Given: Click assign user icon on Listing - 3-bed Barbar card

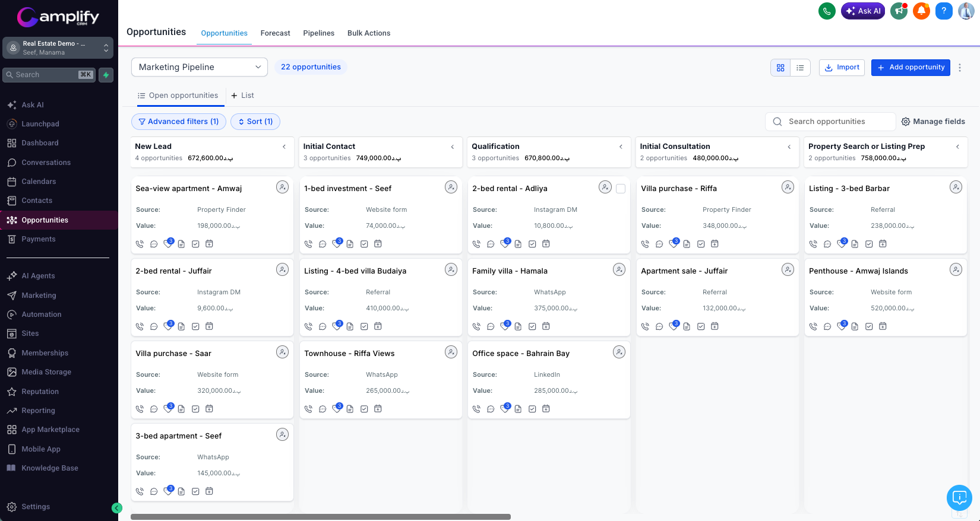Looking at the screenshot, I should click(x=956, y=187).
